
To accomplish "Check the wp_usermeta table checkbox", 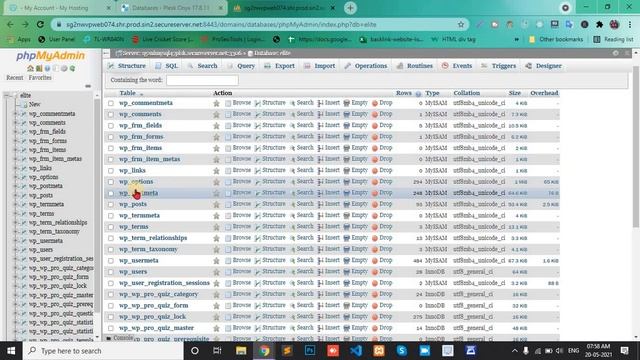I will 111,261.
